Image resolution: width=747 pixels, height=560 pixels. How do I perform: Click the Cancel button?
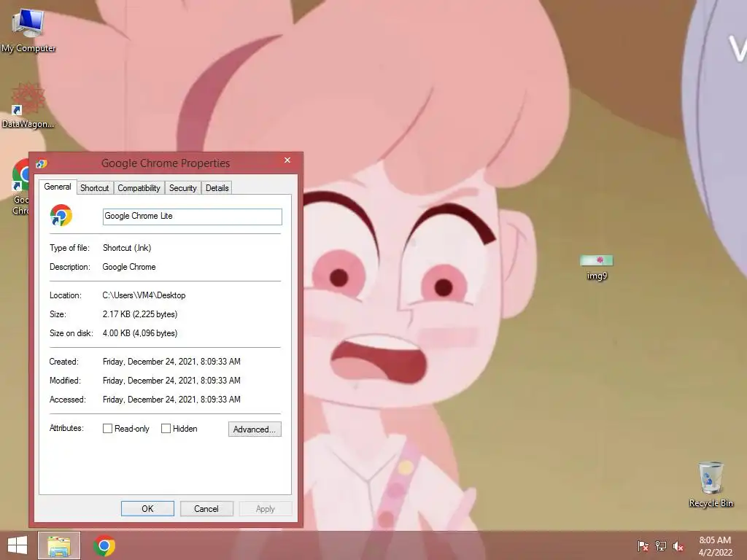206,508
